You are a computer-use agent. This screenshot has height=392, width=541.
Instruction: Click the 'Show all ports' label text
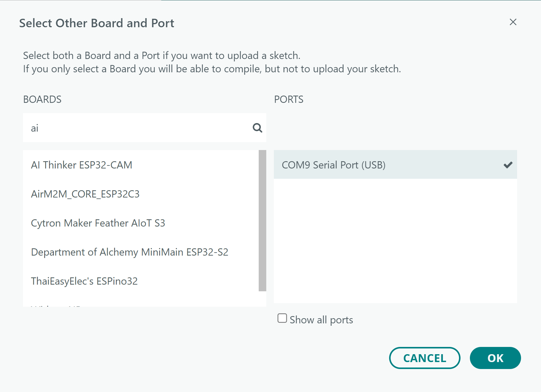point(321,320)
